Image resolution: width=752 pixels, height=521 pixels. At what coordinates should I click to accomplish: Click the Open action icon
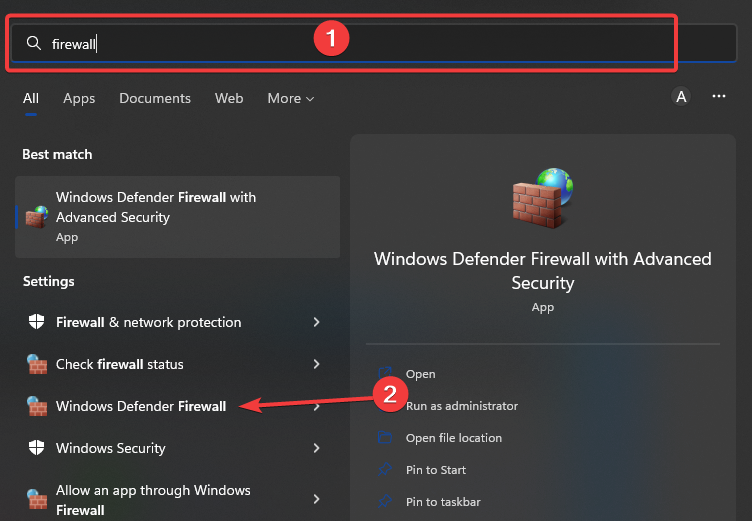coord(385,373)
